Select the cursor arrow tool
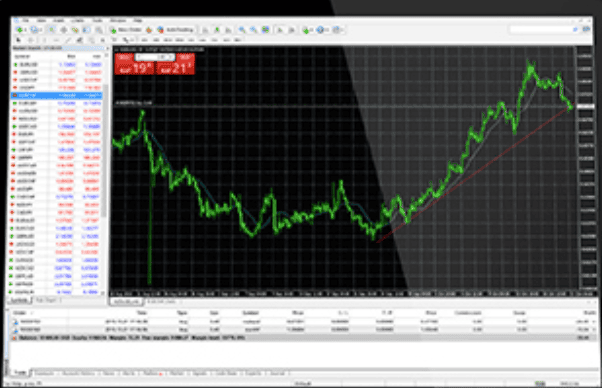The width and height of the screenshot is (602, 388). pyautogui.click(x=18, y=40)
